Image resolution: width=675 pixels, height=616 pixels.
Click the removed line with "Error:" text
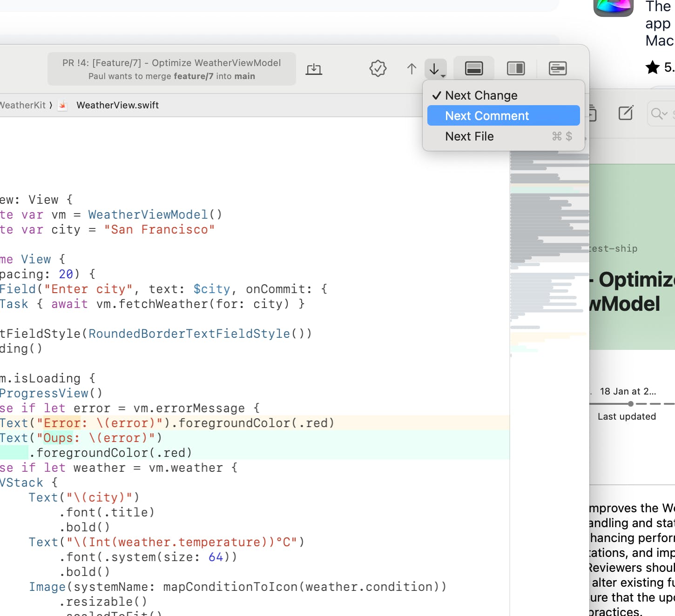255,423
